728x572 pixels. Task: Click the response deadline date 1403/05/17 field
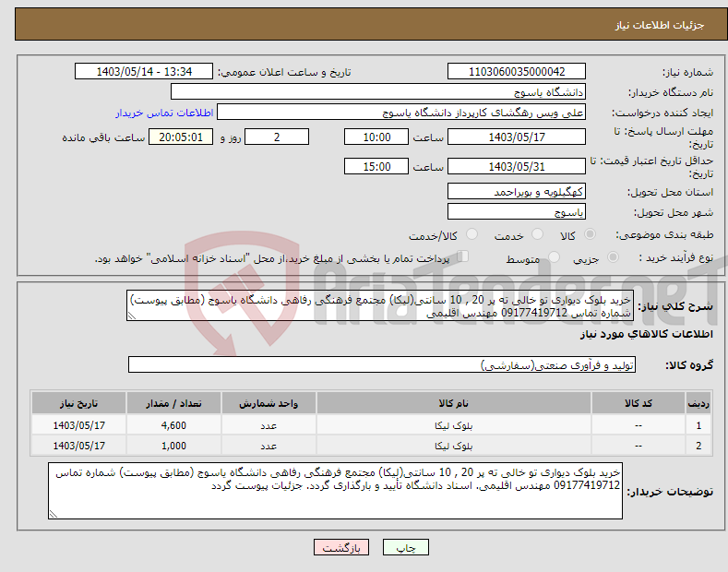coord(517,137)
